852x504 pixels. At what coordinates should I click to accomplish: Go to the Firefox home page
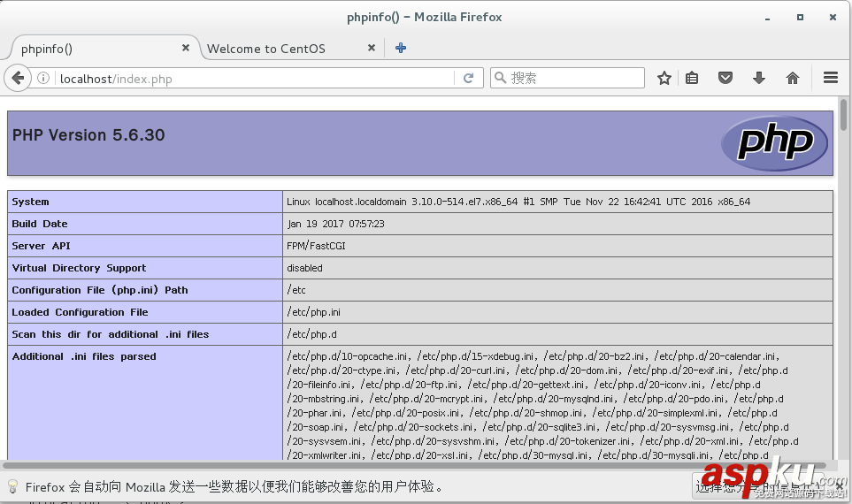pyautogui.click(x=793, y=78)
